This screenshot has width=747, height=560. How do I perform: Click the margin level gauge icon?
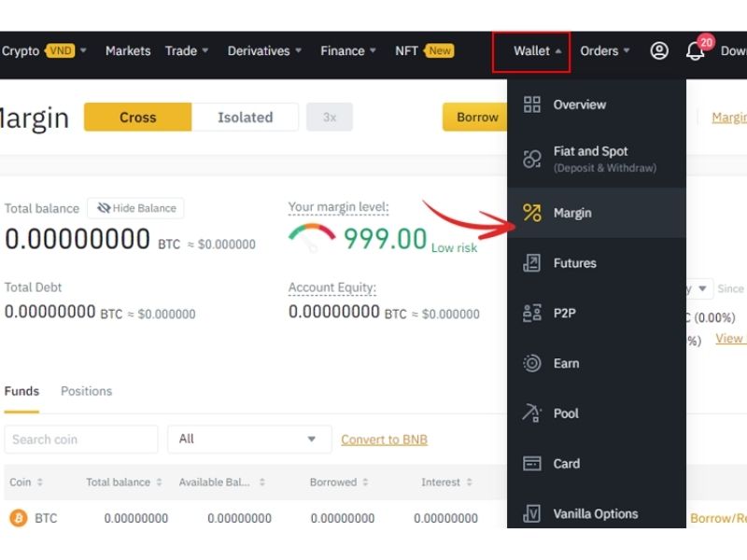click(311, 237)
